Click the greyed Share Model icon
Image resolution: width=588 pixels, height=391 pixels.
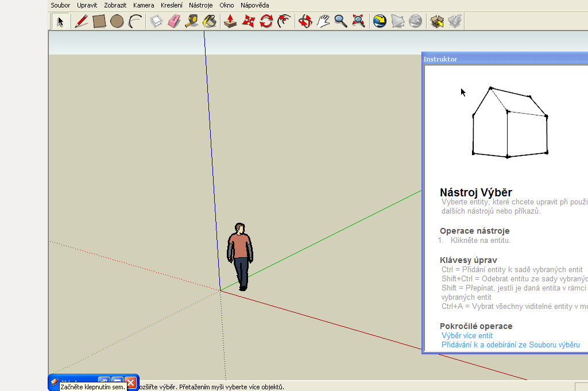(455, 21)
